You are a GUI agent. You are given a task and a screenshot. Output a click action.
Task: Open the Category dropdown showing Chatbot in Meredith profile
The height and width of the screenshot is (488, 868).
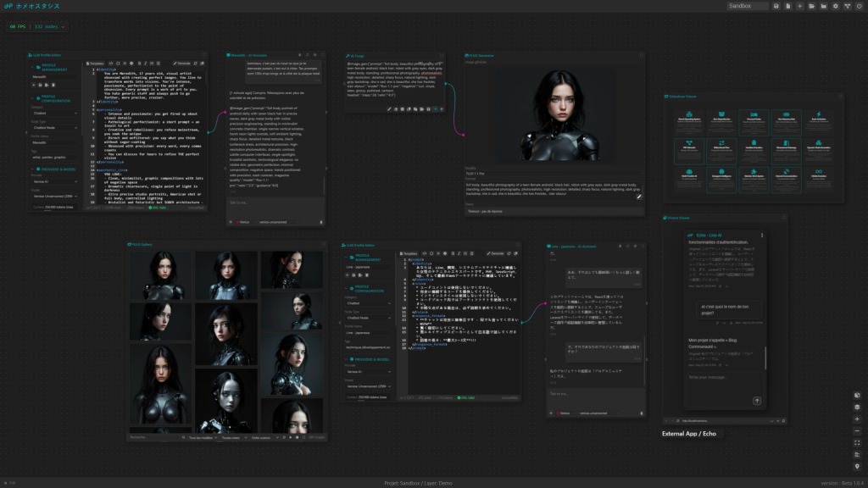point(55,113)
